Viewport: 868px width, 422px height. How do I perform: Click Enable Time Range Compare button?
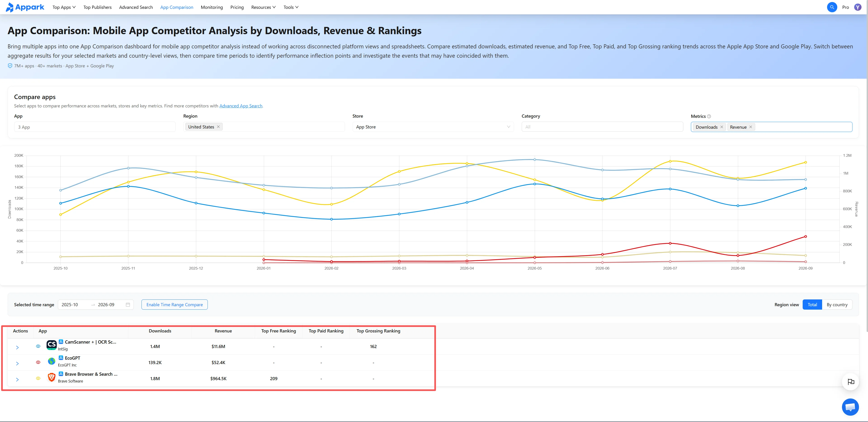click(x=175, y=305)
